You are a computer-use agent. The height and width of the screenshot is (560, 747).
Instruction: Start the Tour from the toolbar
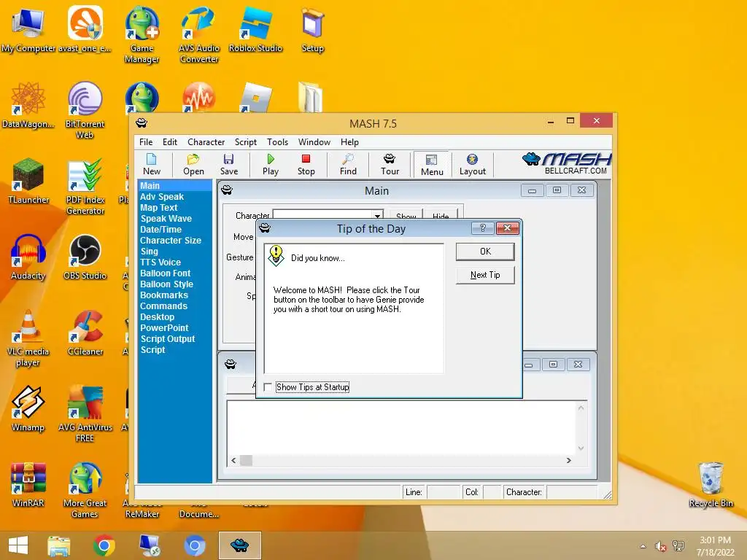390,165
